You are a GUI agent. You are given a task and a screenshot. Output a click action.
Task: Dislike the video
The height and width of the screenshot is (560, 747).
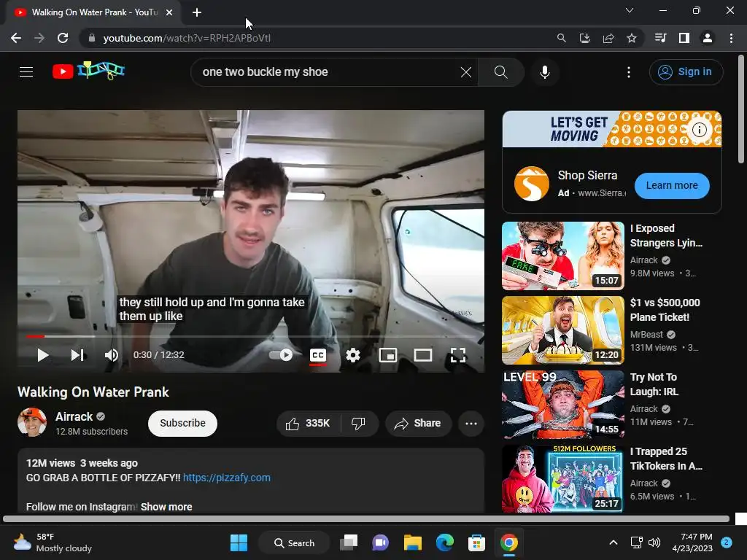pos(358,424)
